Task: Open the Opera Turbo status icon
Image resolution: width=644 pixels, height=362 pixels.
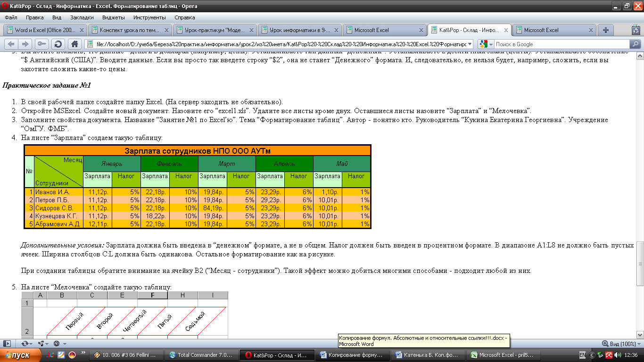Action: click(57, 344)
